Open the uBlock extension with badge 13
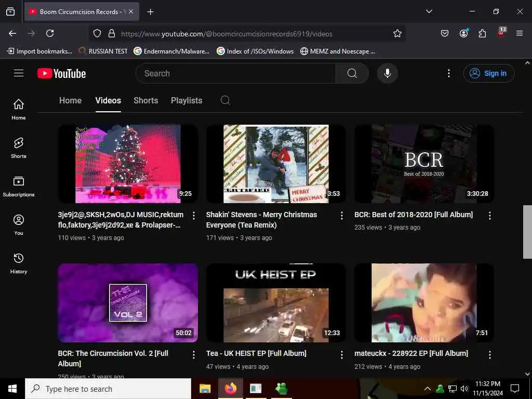Viewport: 532px width, 399px height. click(501, 33)
